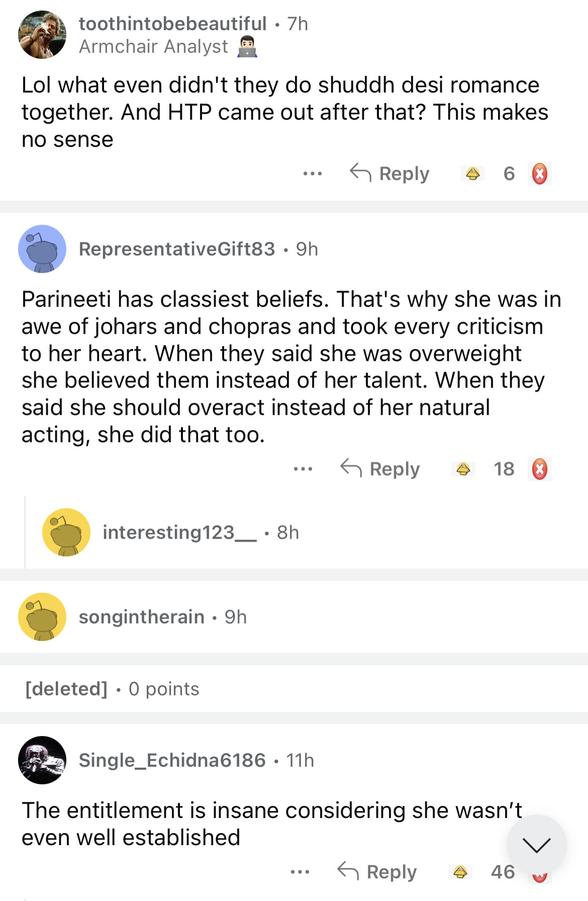588x901 pixels.
Task: Open RepresentativeGift83's username link
Action: click(177, 249)
